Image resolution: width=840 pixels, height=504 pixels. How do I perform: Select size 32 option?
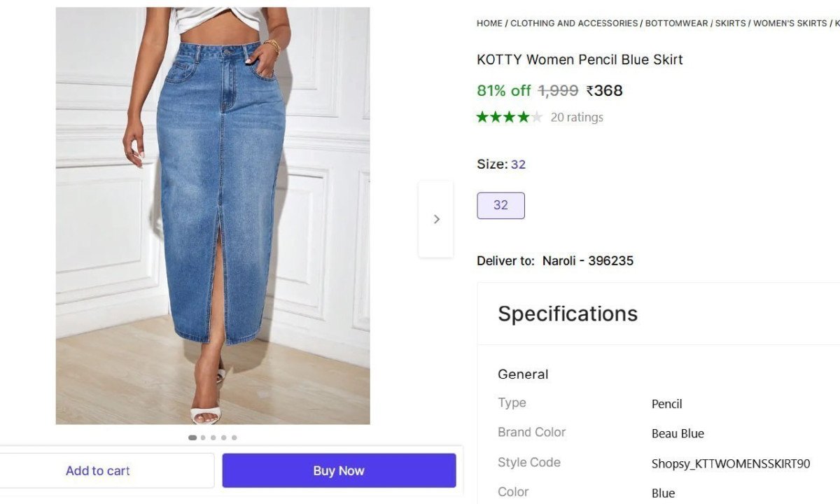500,206
